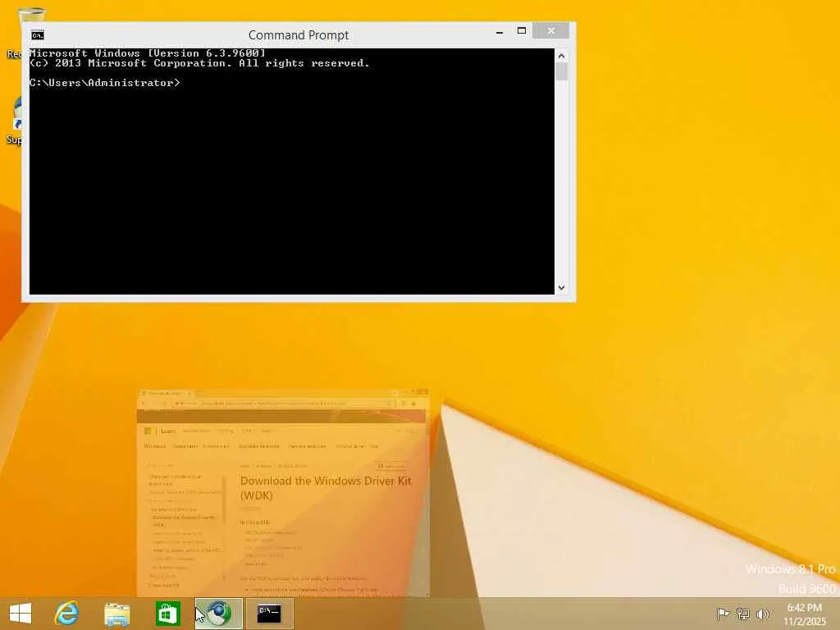The image size is (840, 630).
Task: Select Command Prompt taskbar button
Action: point(269,614)
